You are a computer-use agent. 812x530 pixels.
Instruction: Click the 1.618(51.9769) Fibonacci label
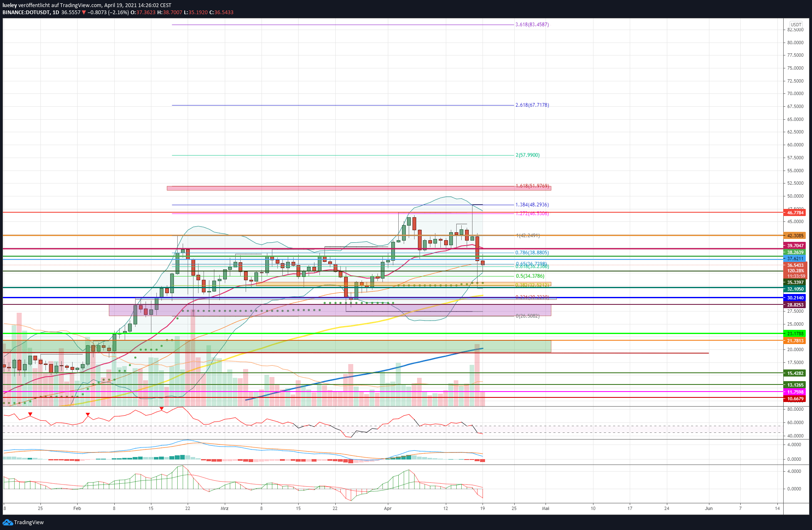532,186
